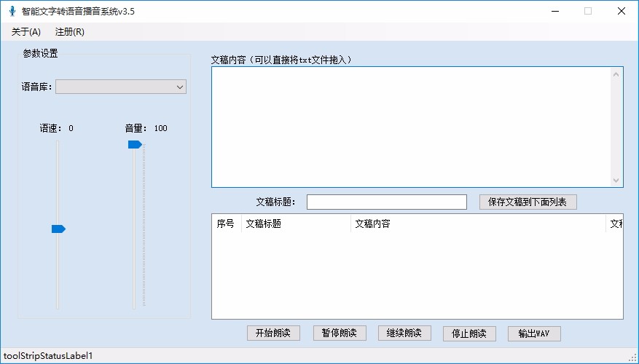Click the 音量 value label 100
Viewport: 639px width, 364px height.
tap(160, 128)
